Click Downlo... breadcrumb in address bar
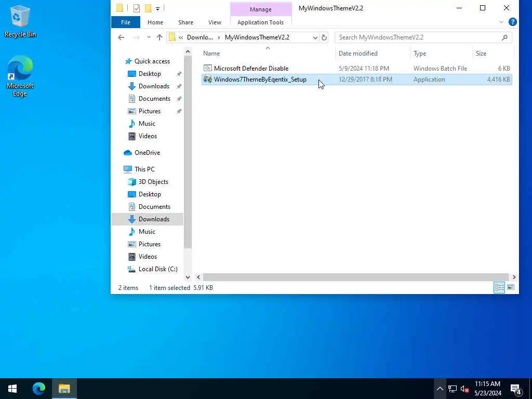This screenshot has height=399, width=532. (x=200, y=37)
